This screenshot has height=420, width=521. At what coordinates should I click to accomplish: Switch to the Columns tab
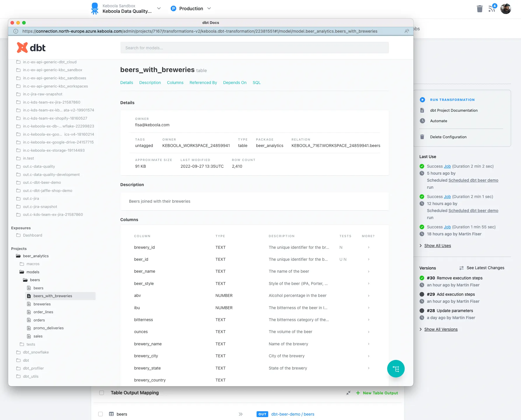[x=175, y=83]
